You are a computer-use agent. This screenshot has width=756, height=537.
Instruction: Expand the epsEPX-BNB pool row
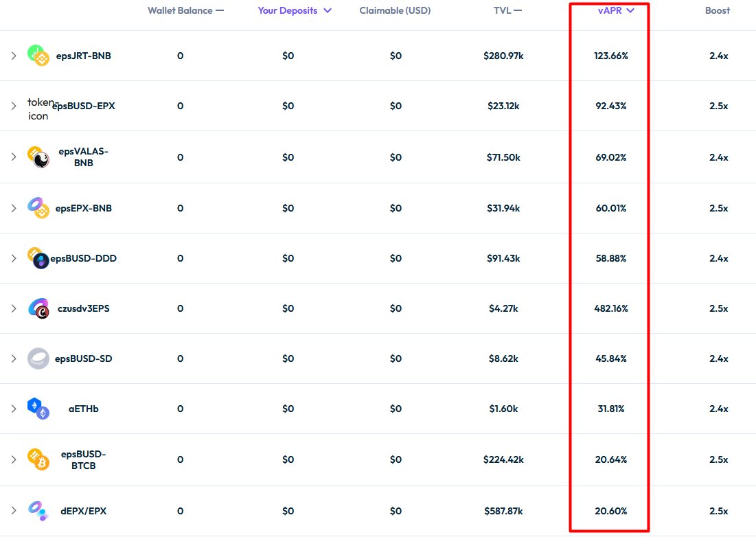tap(14, 208)
